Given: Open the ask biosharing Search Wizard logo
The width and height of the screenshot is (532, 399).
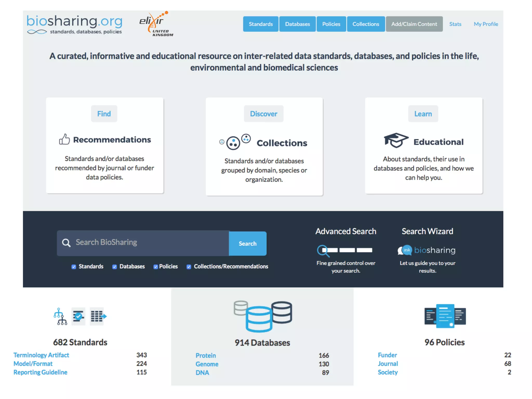Looking at the screenshot, I should click(427, 250).
